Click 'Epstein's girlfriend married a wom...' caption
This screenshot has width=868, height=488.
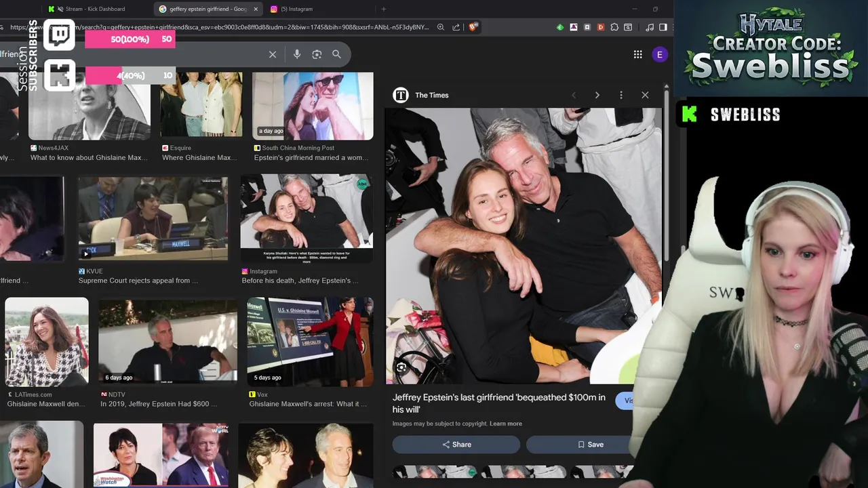click(313, 157)
